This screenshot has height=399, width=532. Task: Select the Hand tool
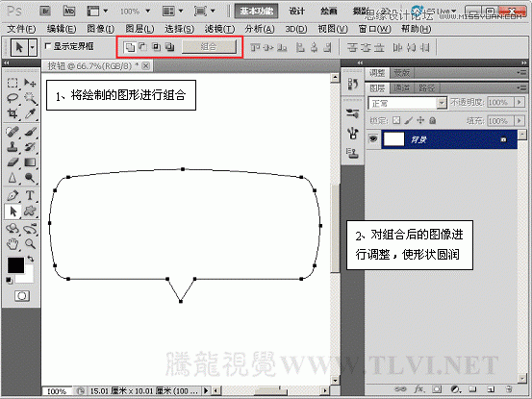pyautogui.click(x=13, y=244)
